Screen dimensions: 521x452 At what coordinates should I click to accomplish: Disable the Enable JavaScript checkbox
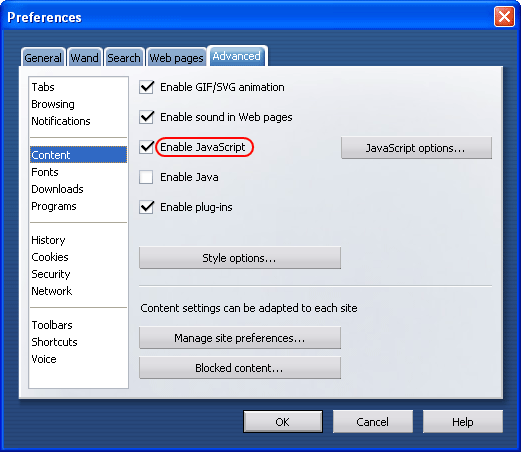146,147
